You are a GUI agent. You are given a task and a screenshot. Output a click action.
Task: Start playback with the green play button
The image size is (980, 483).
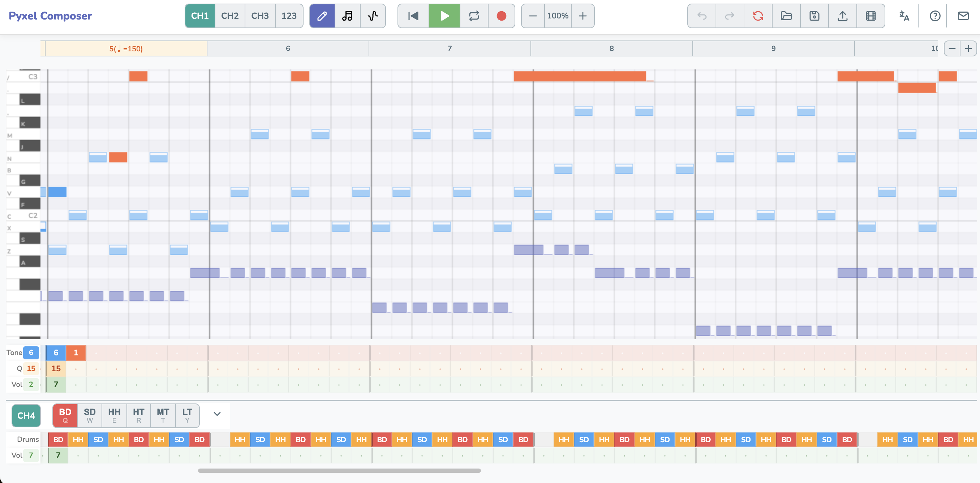click(x=444, y=16)
